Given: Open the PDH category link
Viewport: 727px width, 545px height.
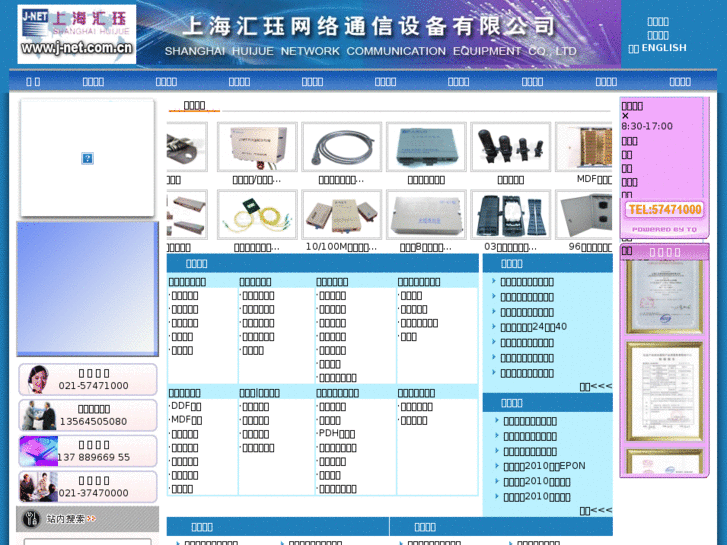Looking at the screenshot, I should (x=337, y=434).
